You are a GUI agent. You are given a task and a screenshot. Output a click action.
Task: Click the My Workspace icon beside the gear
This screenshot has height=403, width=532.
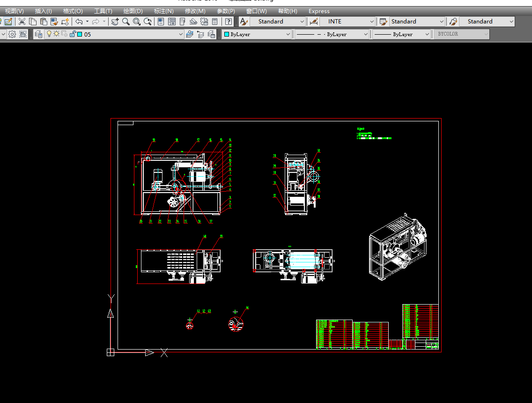[23, 34]
